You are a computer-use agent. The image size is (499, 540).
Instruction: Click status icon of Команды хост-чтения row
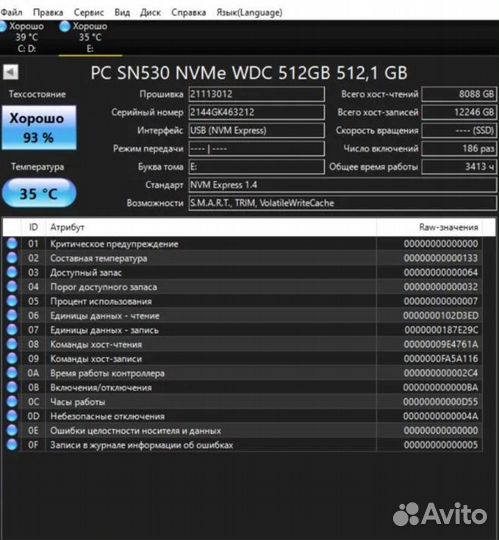12,344
